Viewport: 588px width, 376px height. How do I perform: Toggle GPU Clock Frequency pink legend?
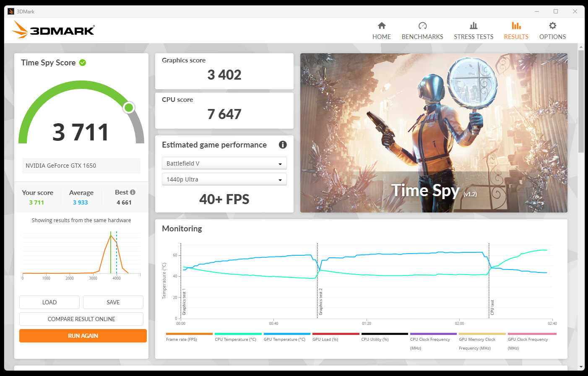tap(532, 342)
